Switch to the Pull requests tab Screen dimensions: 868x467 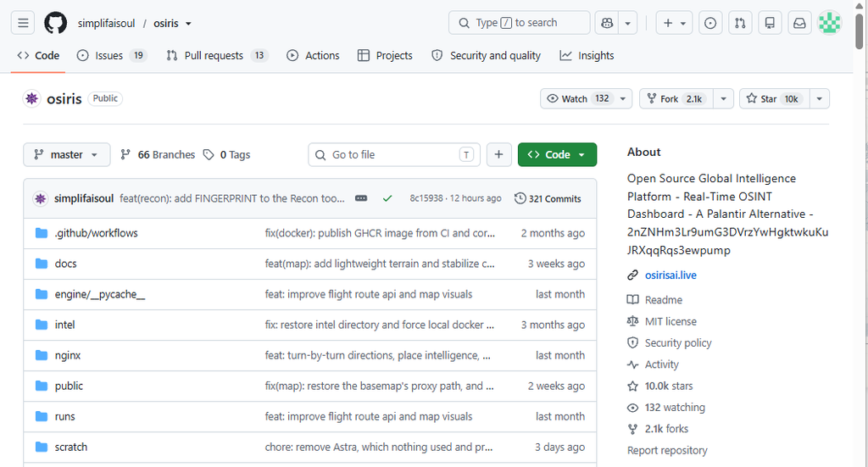[x=217, y=55]
